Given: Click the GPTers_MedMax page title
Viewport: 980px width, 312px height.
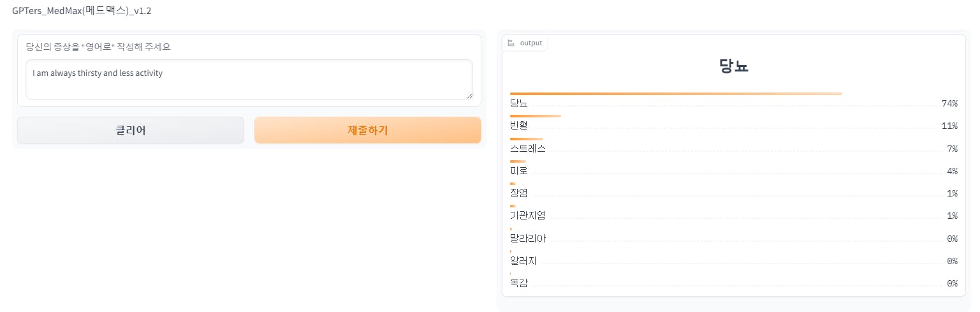Looking at the screenshot, I should [x=82, y=11].
